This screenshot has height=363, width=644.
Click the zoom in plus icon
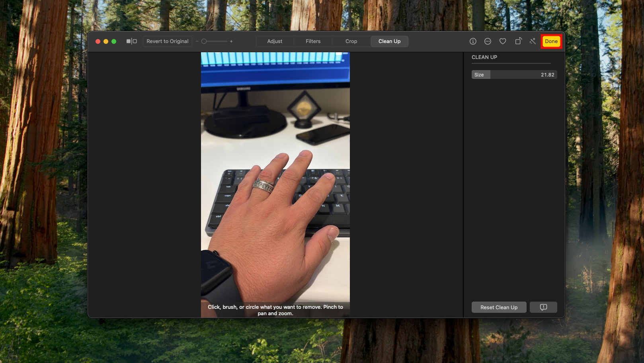tap(231, 41)
